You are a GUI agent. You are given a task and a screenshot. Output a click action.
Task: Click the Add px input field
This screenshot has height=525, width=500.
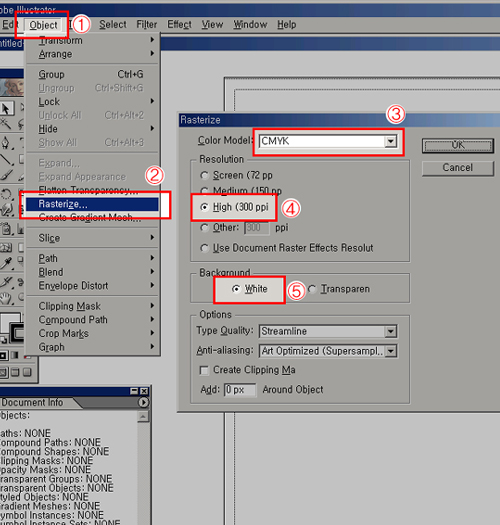pyautogui.click(x=240, y=390)
